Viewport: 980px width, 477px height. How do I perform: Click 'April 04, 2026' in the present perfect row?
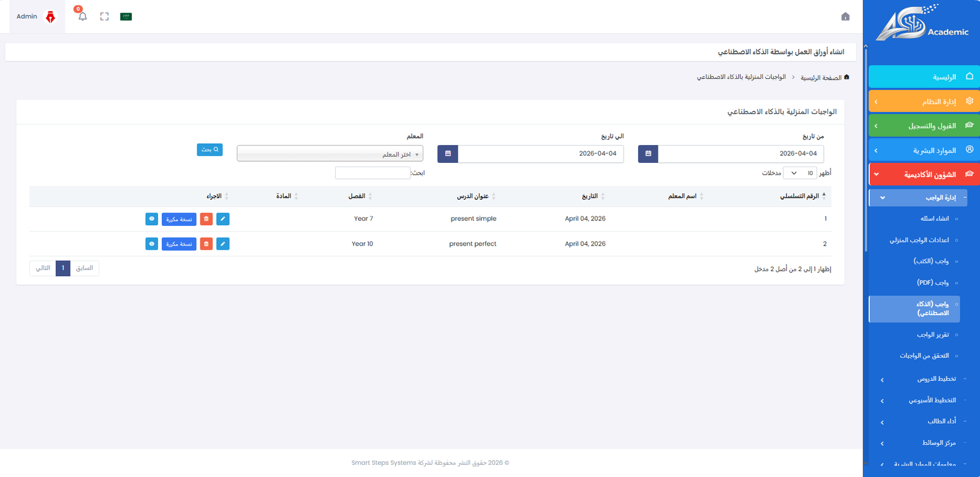coord(585,244)
